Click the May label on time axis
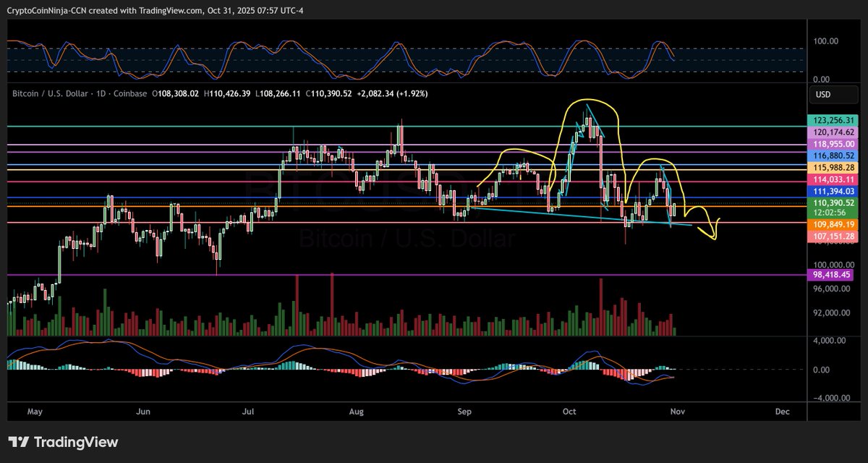Screen dimensions: 868x463 click(36, 412)
